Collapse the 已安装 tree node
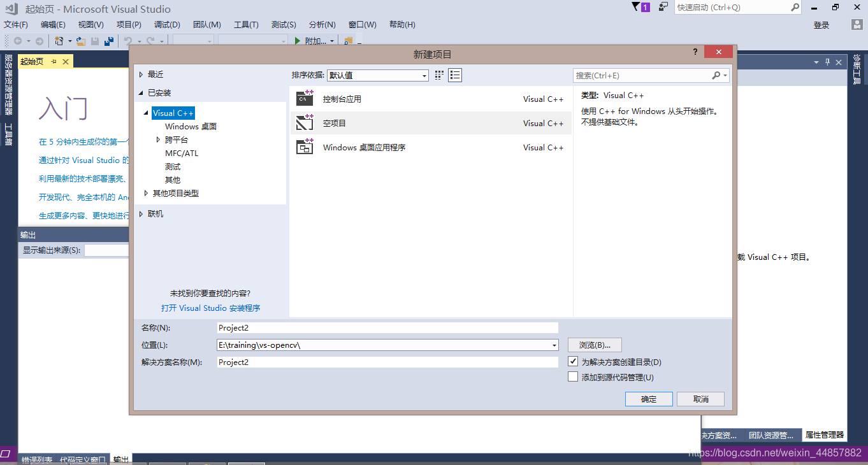This screenshot has width=868, height=465. click(141, 93)
